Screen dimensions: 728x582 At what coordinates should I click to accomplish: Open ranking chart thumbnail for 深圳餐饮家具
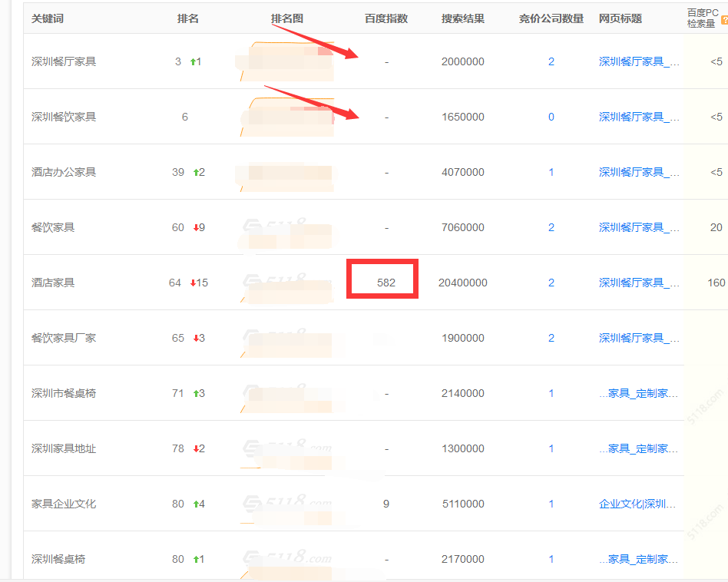[286, 117]
